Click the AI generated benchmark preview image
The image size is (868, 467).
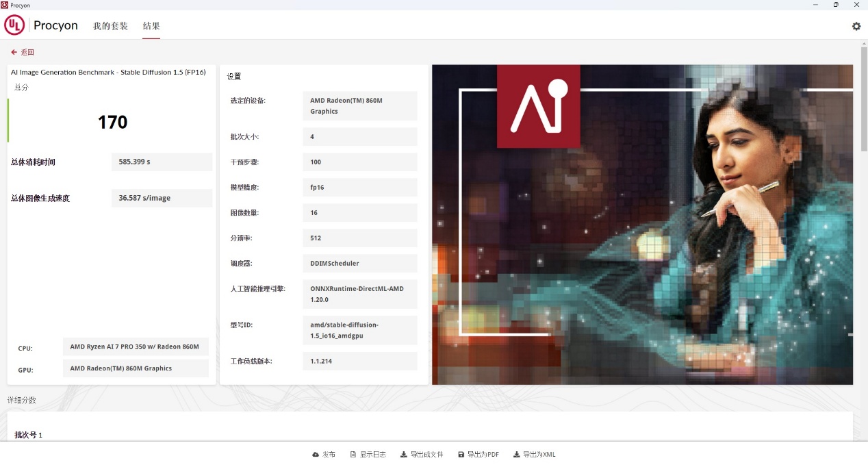click(x=641, y=224)
